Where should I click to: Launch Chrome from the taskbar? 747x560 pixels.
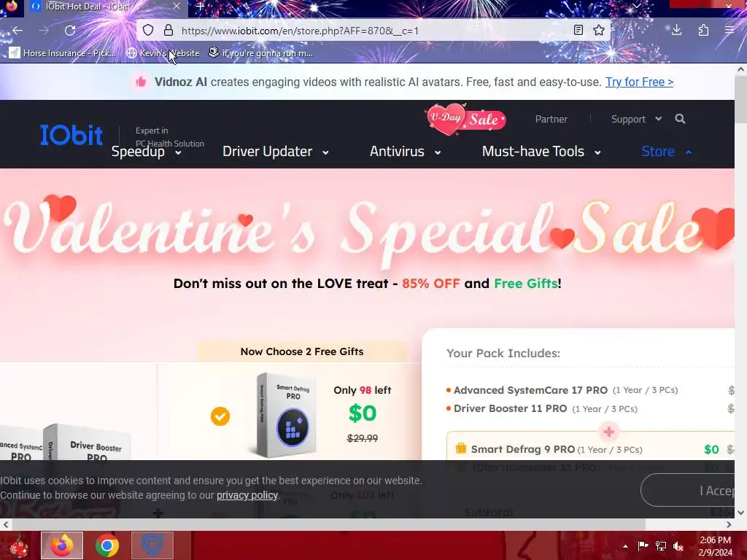coord(107,545)
